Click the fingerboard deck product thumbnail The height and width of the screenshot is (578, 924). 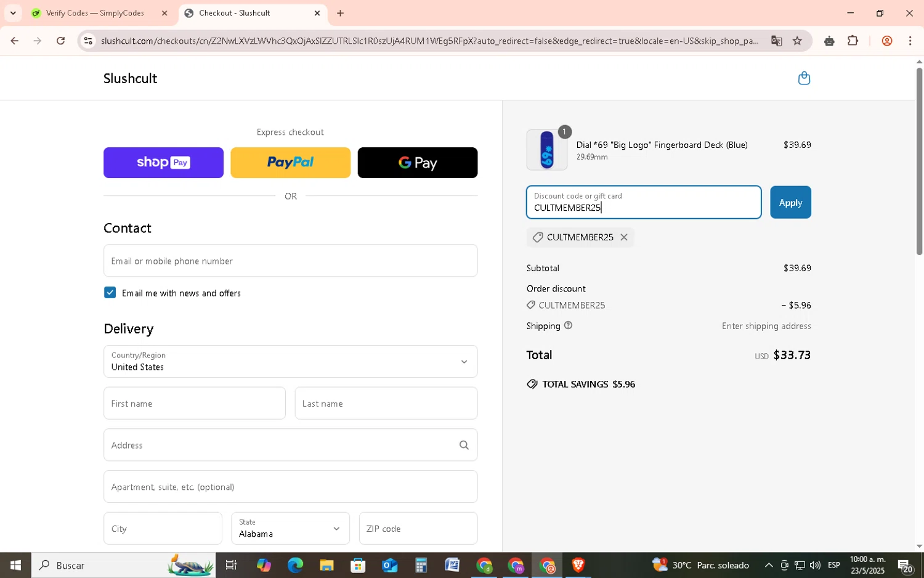[547, 150]
